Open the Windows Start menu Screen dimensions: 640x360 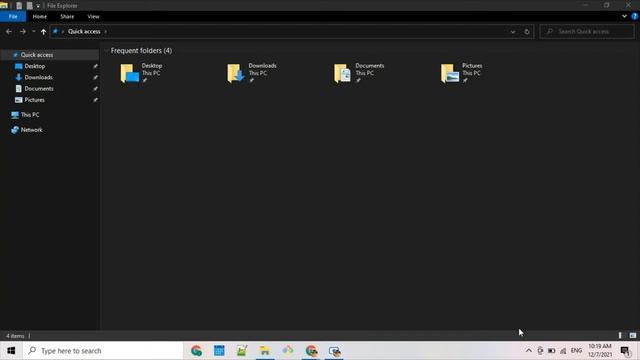[x=11, y=351]
